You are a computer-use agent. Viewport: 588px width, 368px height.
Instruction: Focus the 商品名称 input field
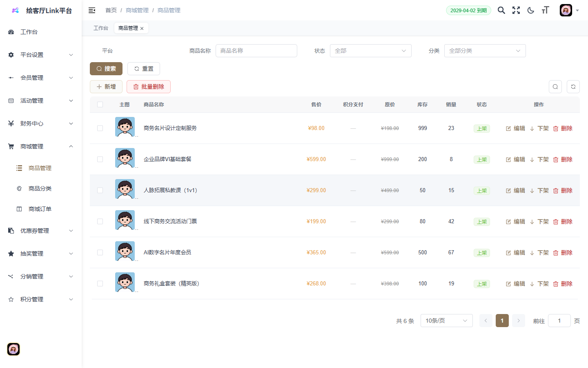(x=256, y=50)
